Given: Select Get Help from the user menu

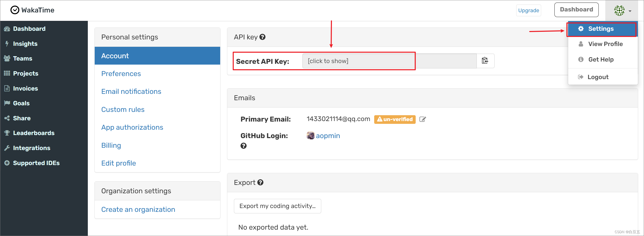Looking at the screenshot, I should [x=603, y=59].
